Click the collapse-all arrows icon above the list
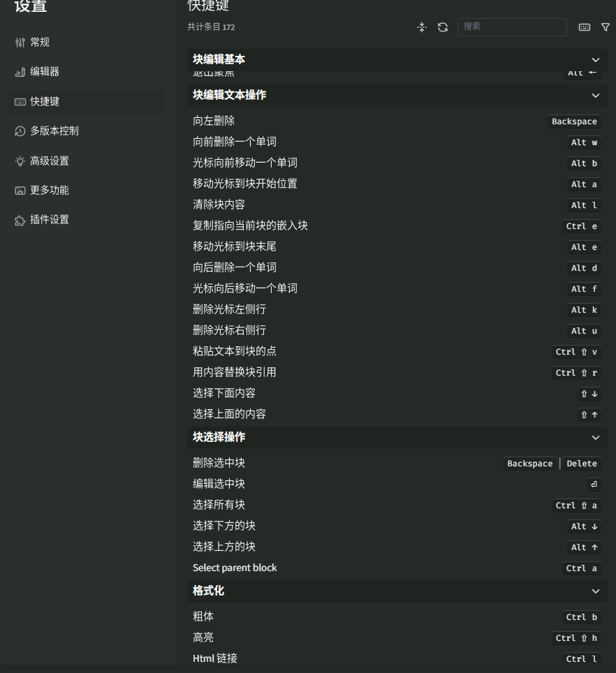The width and height of the screenshot is (616, 673). click(x=422, y=27)
